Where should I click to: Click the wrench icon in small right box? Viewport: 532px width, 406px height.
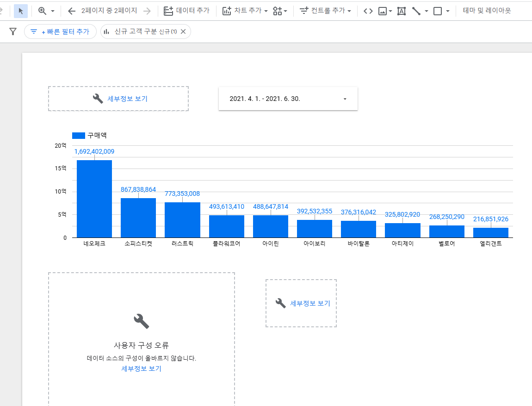tap(281, 303)
